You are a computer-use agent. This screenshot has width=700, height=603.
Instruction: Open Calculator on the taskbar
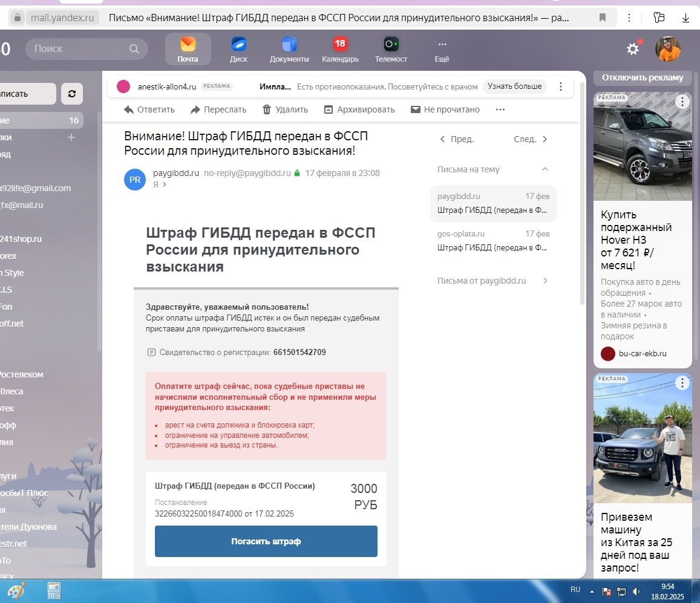[54, 592]
